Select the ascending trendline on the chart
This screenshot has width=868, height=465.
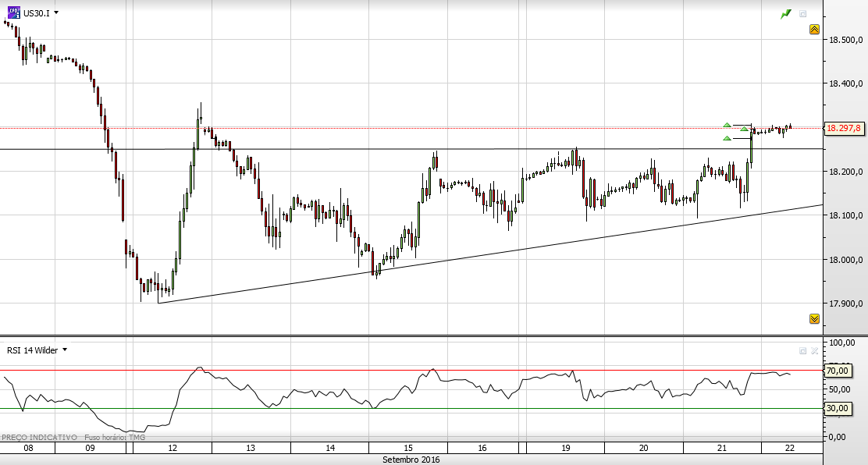490,254
